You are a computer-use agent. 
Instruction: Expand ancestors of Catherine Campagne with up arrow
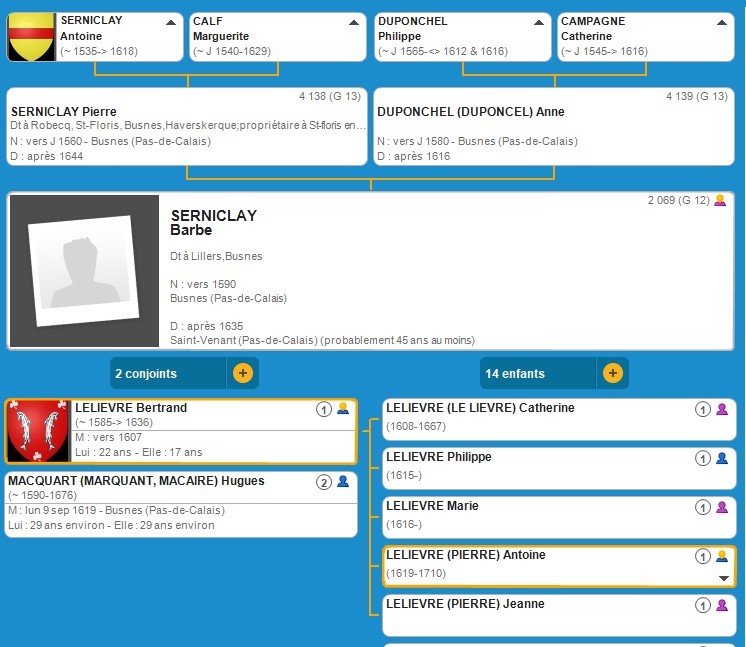pyautogui.click(x=721, y=22)
